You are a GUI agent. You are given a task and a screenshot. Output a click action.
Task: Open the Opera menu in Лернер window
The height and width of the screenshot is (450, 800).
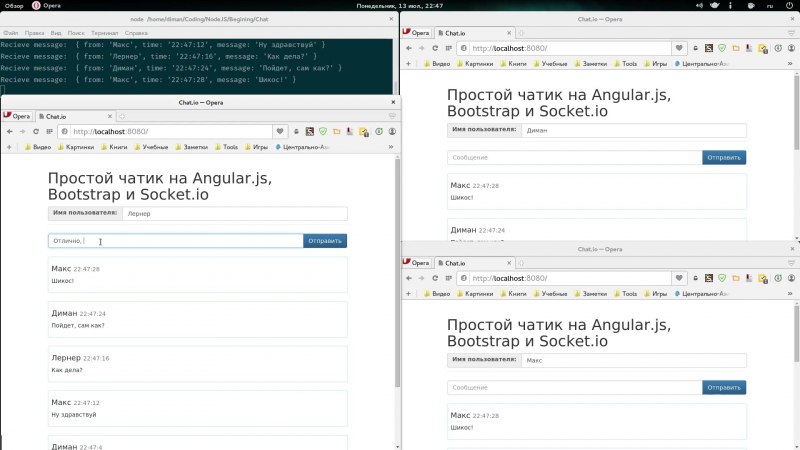(x=17, y=116)
